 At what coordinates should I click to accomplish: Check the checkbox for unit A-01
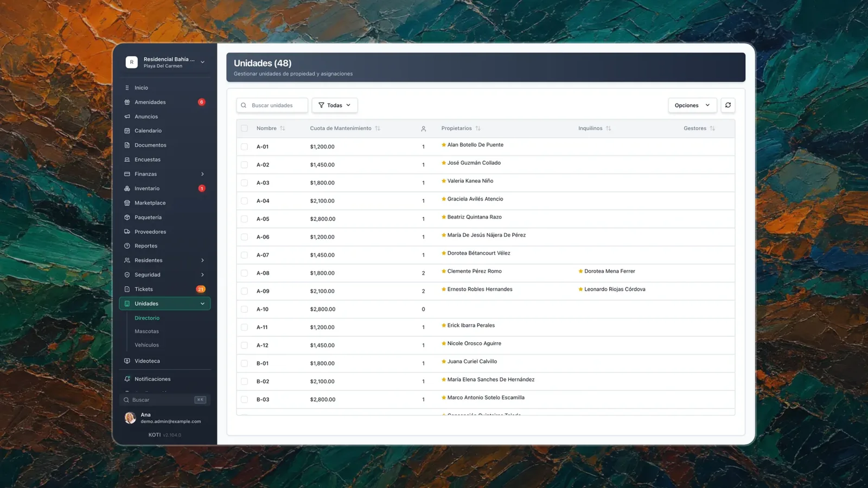click(244, 146)
